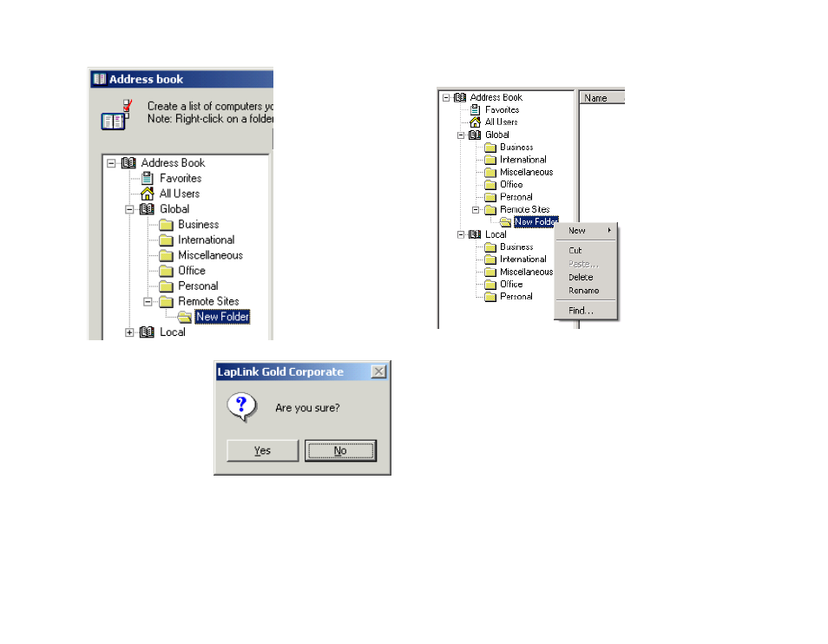Click the LapLink Gold Corporate dialog title text
This screenshot has width=828, height=644.
[x=280, y=371]
